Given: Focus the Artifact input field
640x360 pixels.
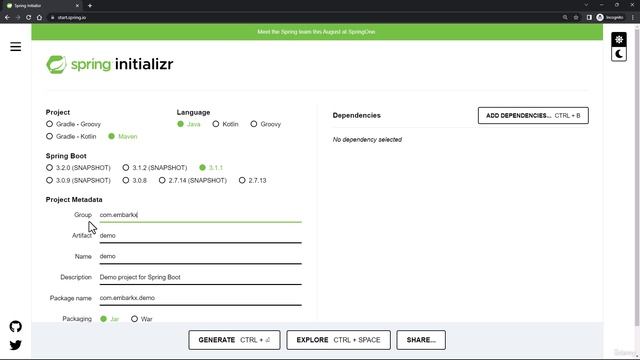Looking at the screenshot, I should tap(200, 236).
